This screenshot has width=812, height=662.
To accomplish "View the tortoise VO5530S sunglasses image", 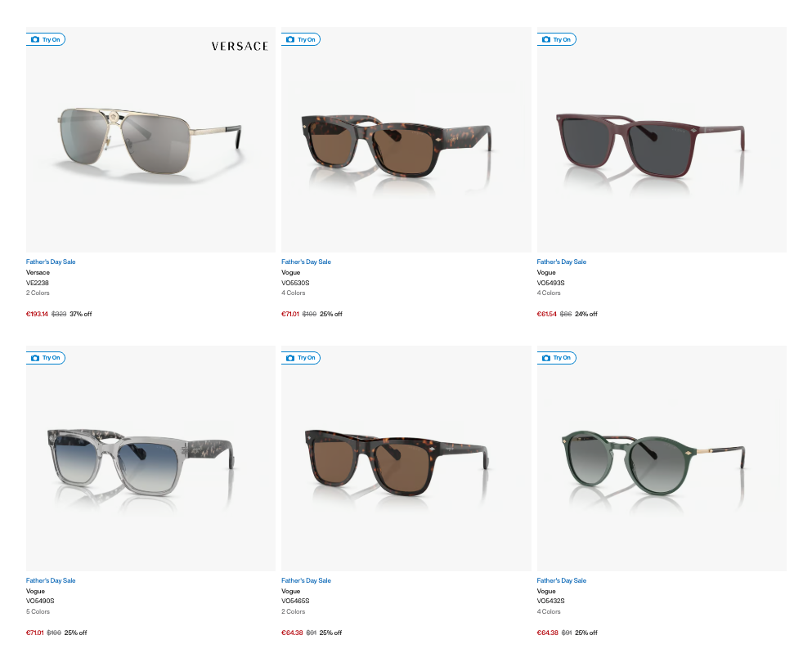I will click(396, 146).
